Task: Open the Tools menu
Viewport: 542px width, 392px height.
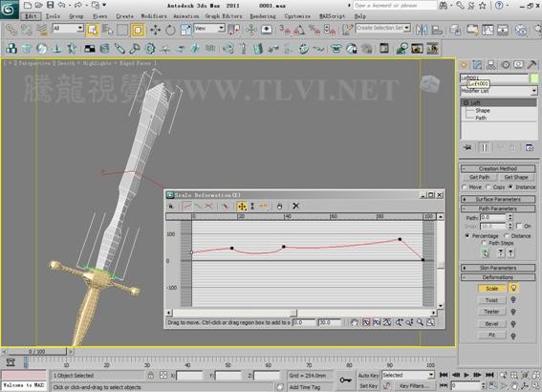Action: coord(53,16)
